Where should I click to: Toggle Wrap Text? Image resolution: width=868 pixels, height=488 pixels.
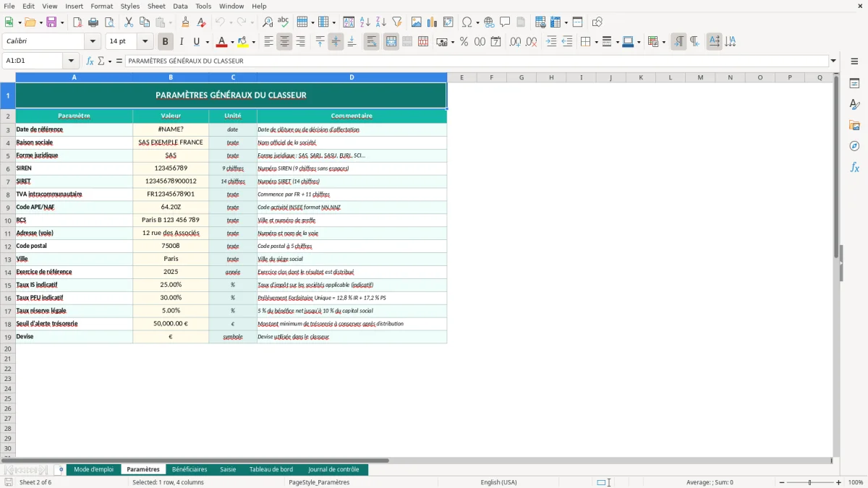point(372,42)
